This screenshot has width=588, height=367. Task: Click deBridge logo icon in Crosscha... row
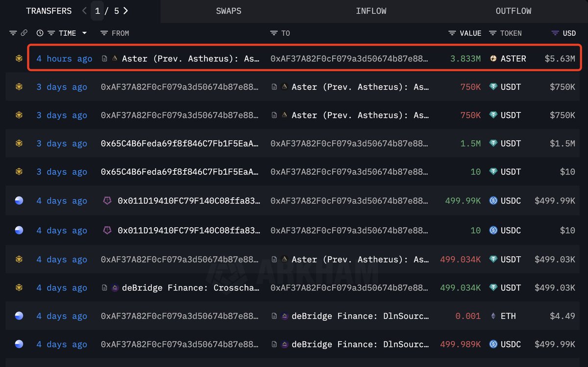115,288
